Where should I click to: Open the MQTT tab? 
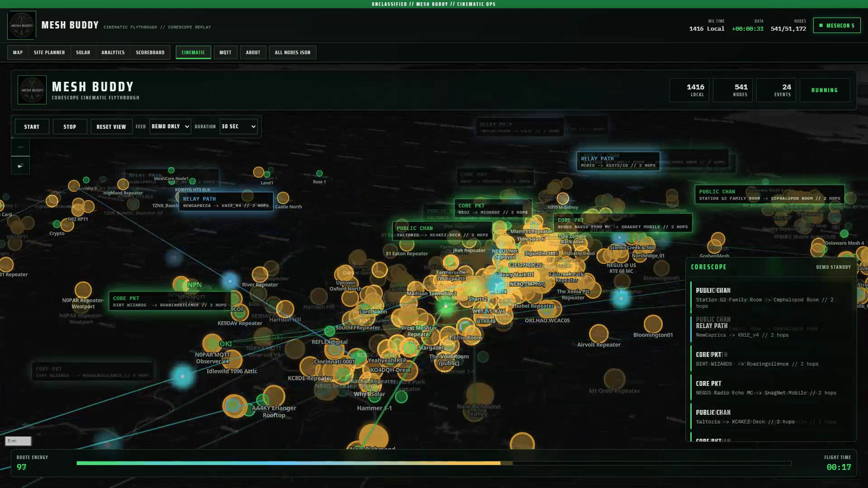226,52
